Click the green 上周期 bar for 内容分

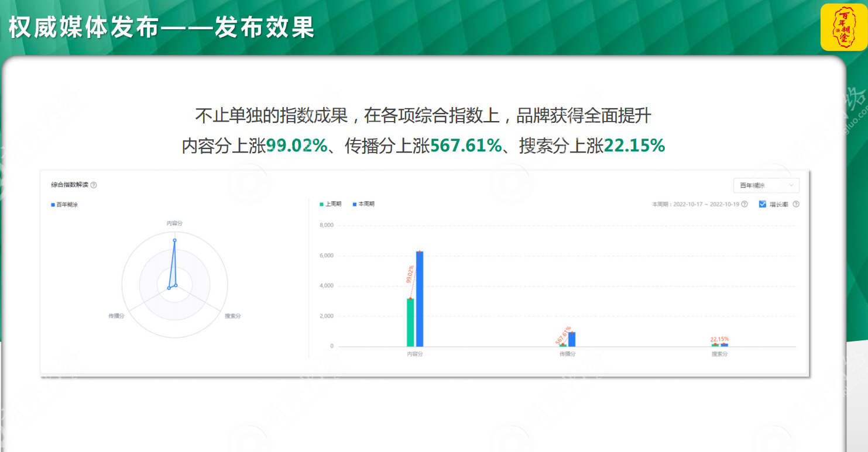coord(410,322)
